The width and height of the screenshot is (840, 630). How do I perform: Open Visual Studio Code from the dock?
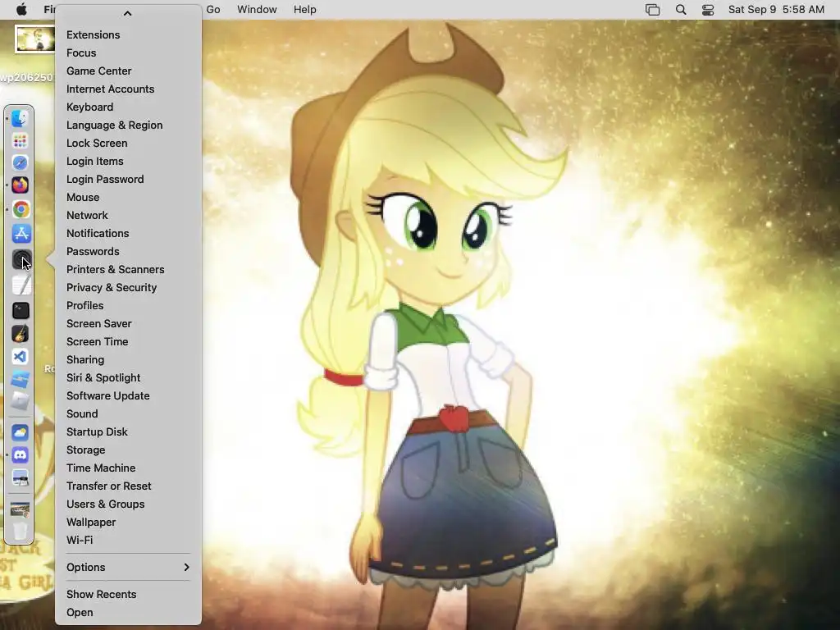(20, 356)
